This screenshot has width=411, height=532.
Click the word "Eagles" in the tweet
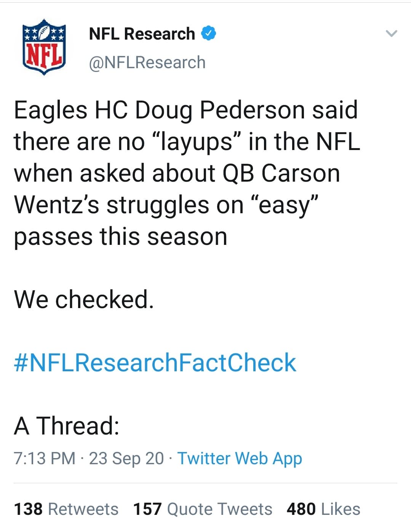click(x=51, y=110)
